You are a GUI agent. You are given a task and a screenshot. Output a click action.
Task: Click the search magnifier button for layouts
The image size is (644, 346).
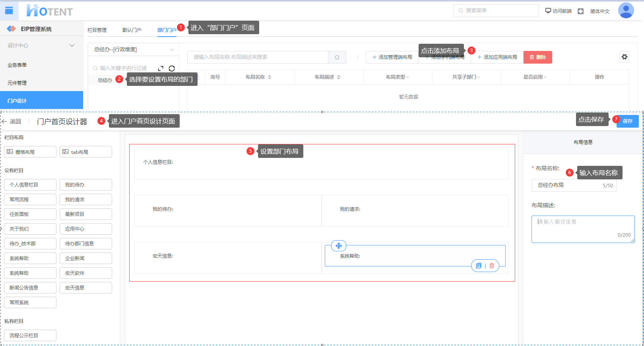[337, 57]
